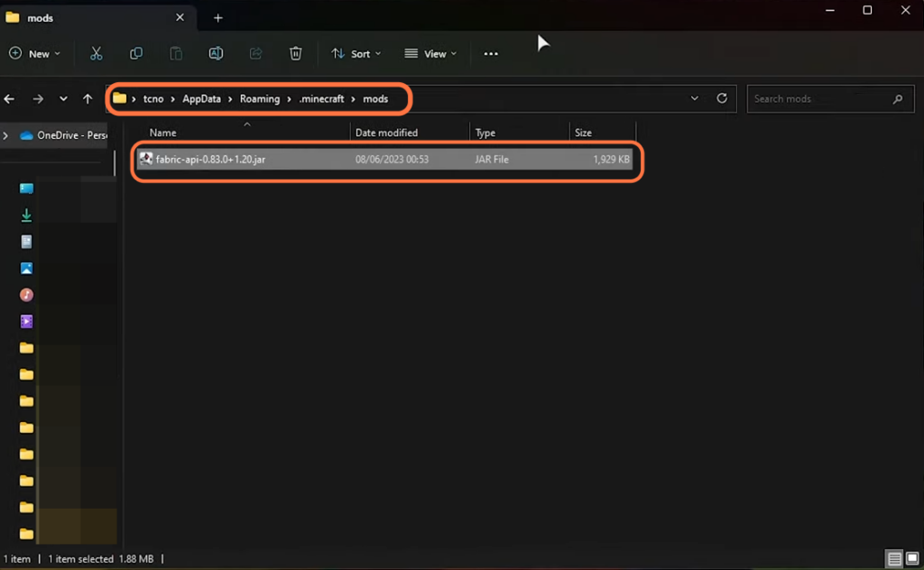
Task: Open Documents from the sidebar icon
Action: (26, 242)
